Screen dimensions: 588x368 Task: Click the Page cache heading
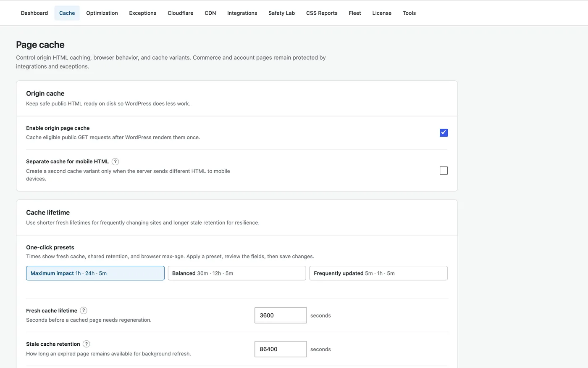pos(40,45)
